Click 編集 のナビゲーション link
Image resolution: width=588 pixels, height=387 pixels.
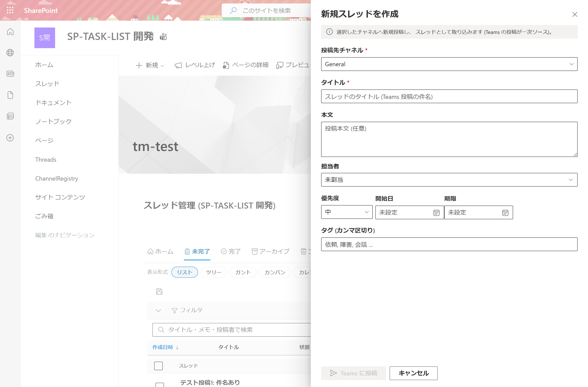coord(65,235)
